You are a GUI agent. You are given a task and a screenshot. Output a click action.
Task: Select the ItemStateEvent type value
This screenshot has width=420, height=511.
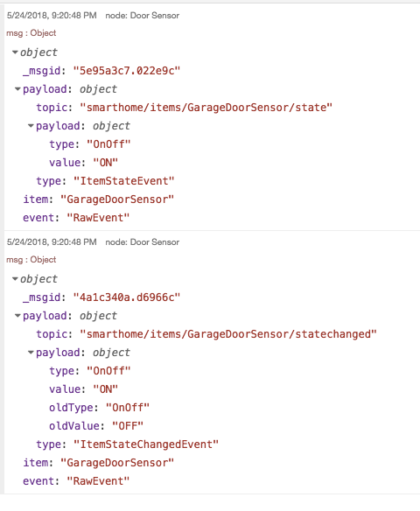(x=124, y=181)
